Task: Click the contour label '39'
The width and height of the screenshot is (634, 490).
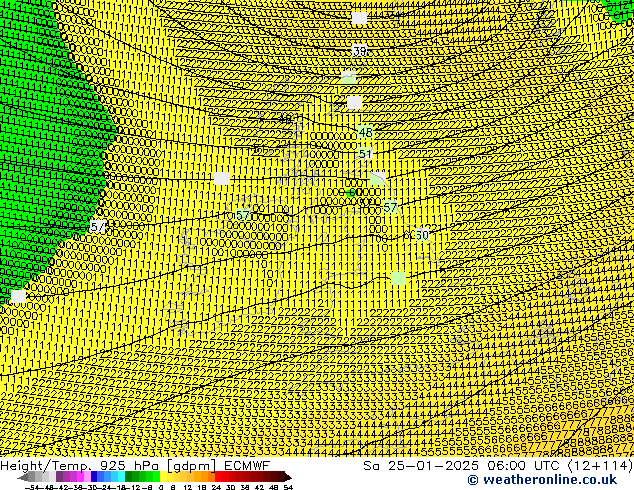Action: 359,51
